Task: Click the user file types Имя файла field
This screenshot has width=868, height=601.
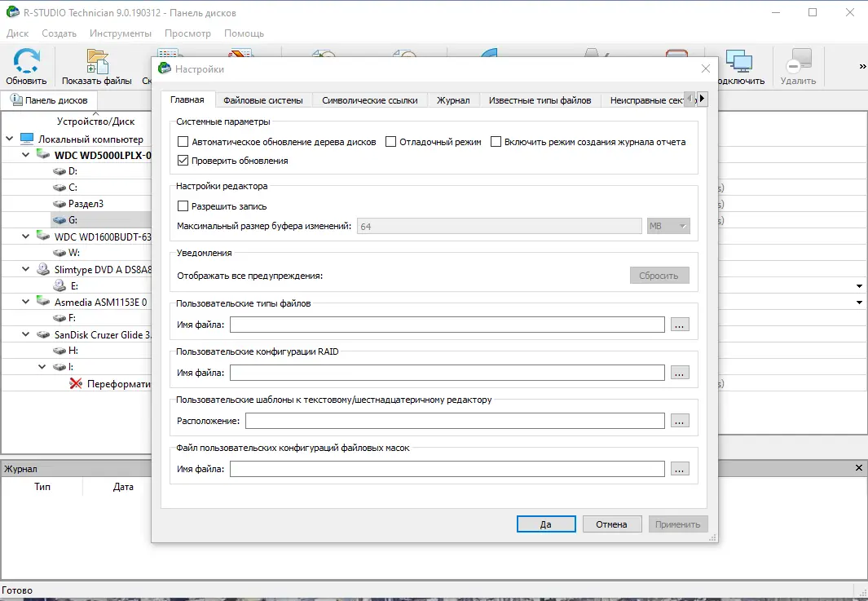Action: (x=447, y=325)
